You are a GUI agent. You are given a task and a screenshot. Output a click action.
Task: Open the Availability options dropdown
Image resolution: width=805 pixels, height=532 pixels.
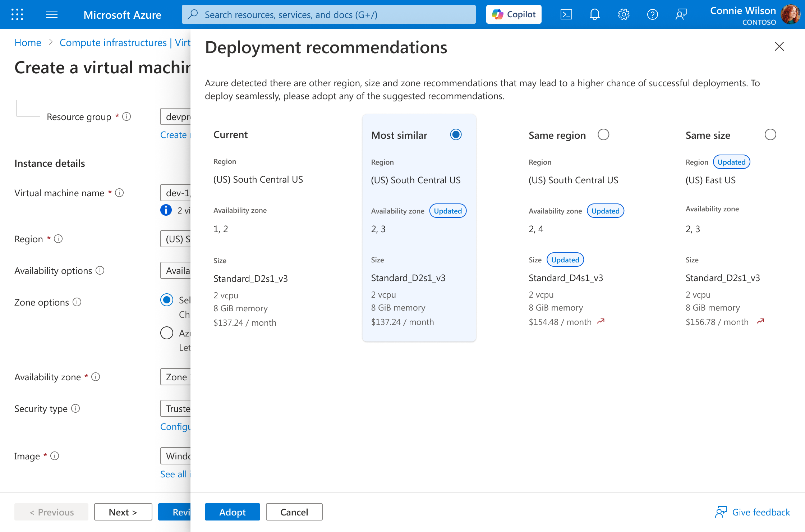point(176,271)
